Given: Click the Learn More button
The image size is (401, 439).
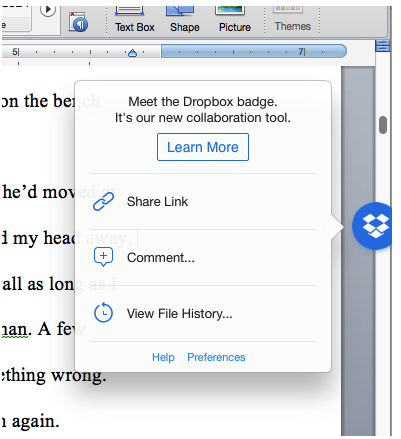Looking at the screenshot, I should [203, 147].
